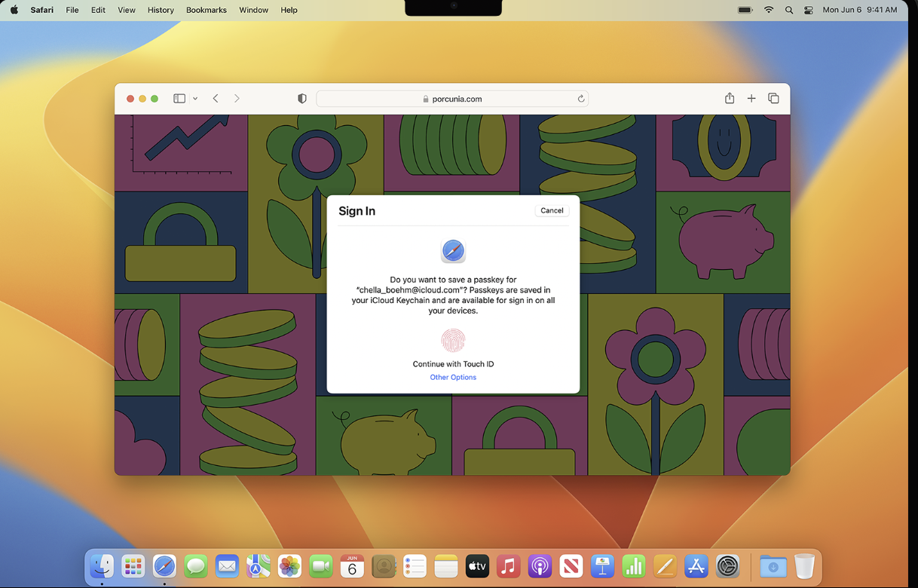Open the Apple menu
Screen dimensions: 918x588
pyautogui.click(x=14, y=10)
